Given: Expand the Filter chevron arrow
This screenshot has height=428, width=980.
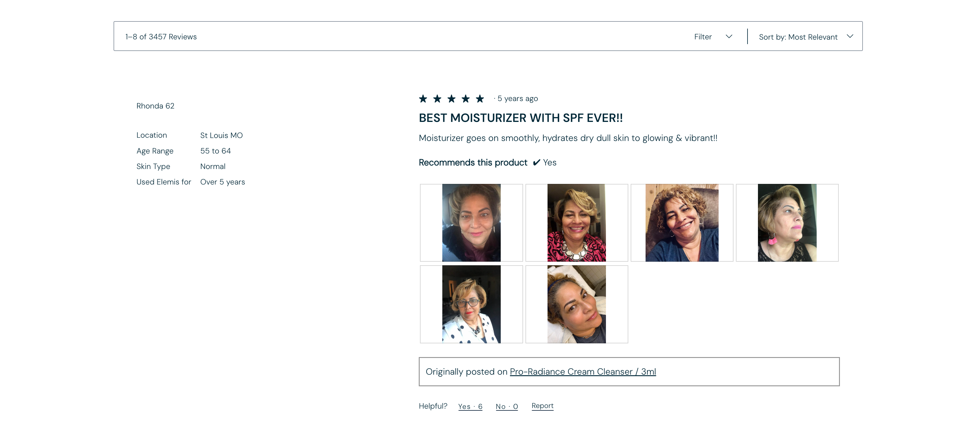Looking at the screenshot, I should pyautogui.click(x=728, y=37).
